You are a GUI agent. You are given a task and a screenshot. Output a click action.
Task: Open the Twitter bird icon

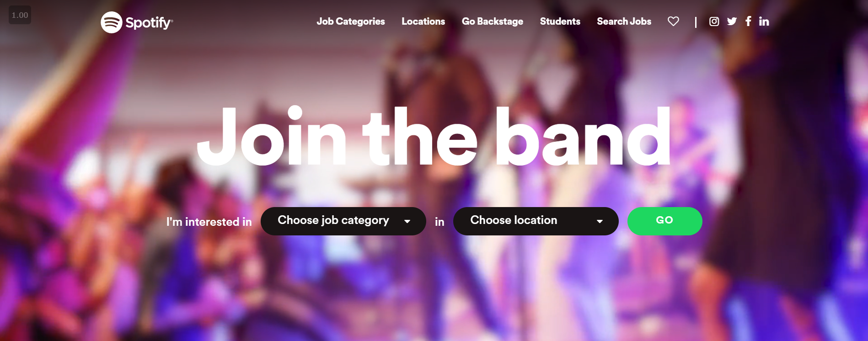pyautogui.click(x=732, y=21)
